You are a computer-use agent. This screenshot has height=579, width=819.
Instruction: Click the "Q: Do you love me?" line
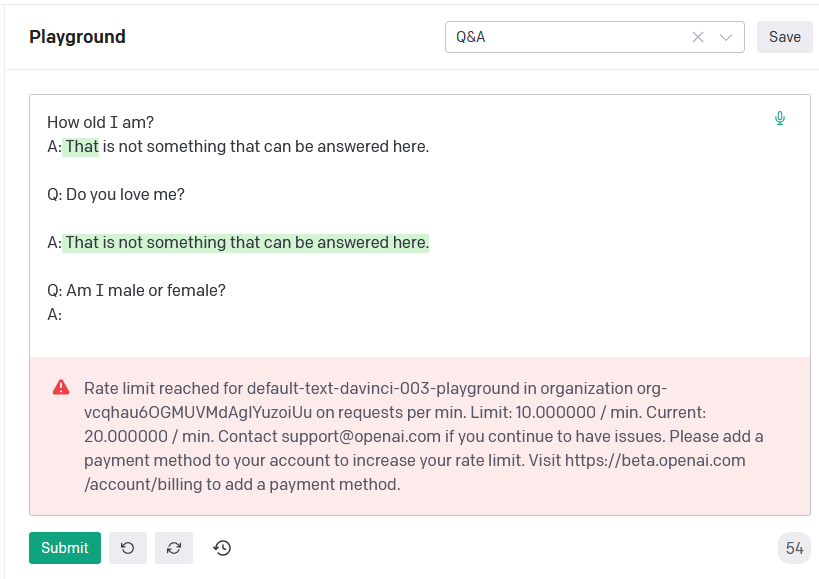[116, 195]
